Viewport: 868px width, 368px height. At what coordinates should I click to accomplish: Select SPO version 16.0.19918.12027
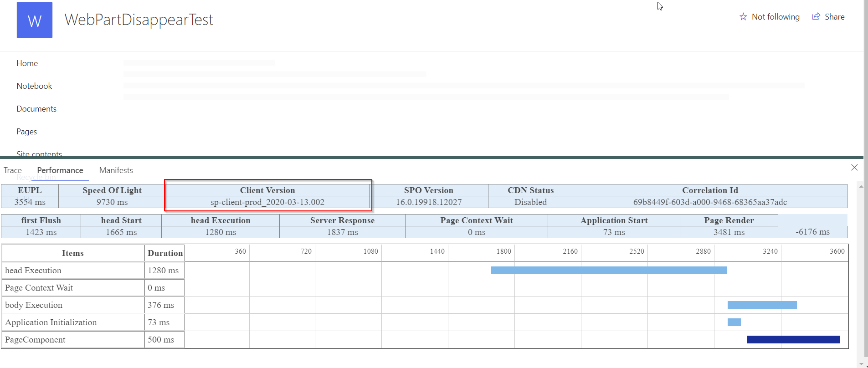pos(429,202)
